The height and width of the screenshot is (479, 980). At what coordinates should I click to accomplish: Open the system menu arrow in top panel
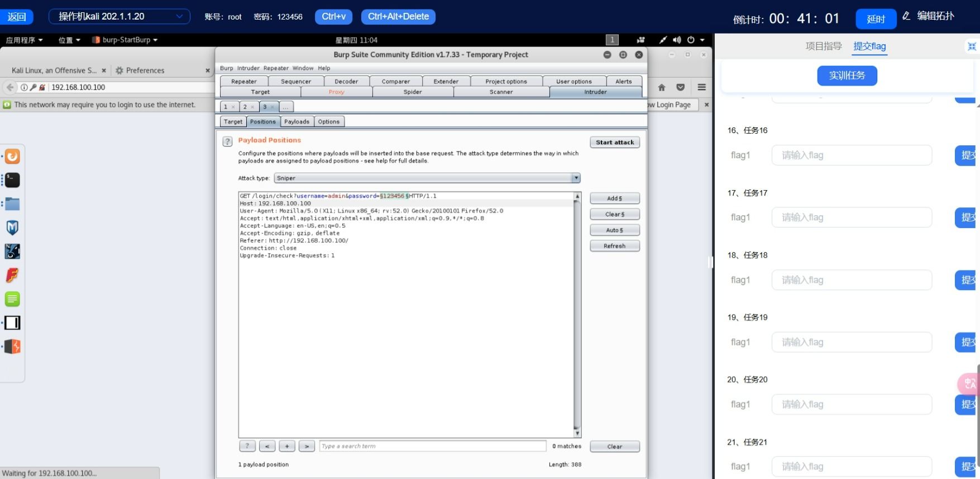702,40
